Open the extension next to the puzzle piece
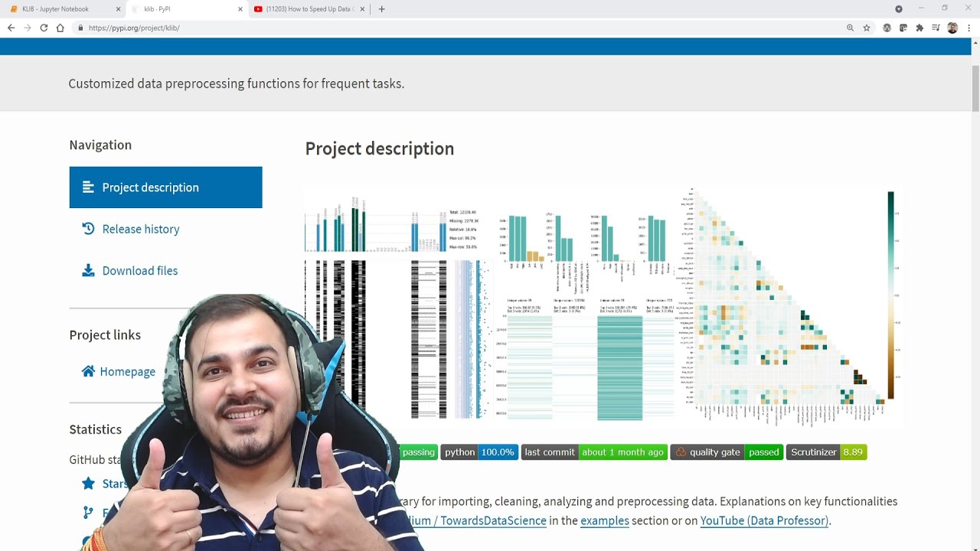Viewport: 980px width, 551px height. click(903, 28)
